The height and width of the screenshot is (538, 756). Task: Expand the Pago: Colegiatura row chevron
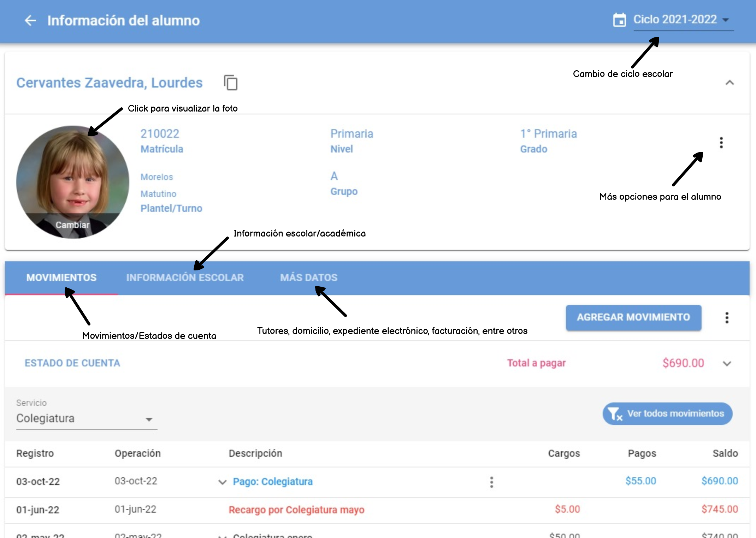tap(222, 482)
